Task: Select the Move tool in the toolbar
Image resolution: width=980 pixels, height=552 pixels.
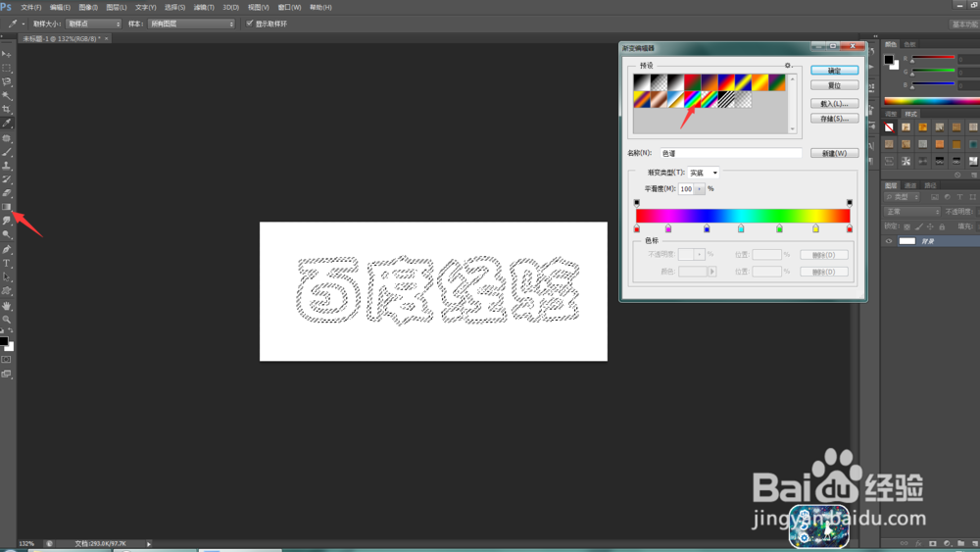Action: pyautogui.click(x=7, y=54)
